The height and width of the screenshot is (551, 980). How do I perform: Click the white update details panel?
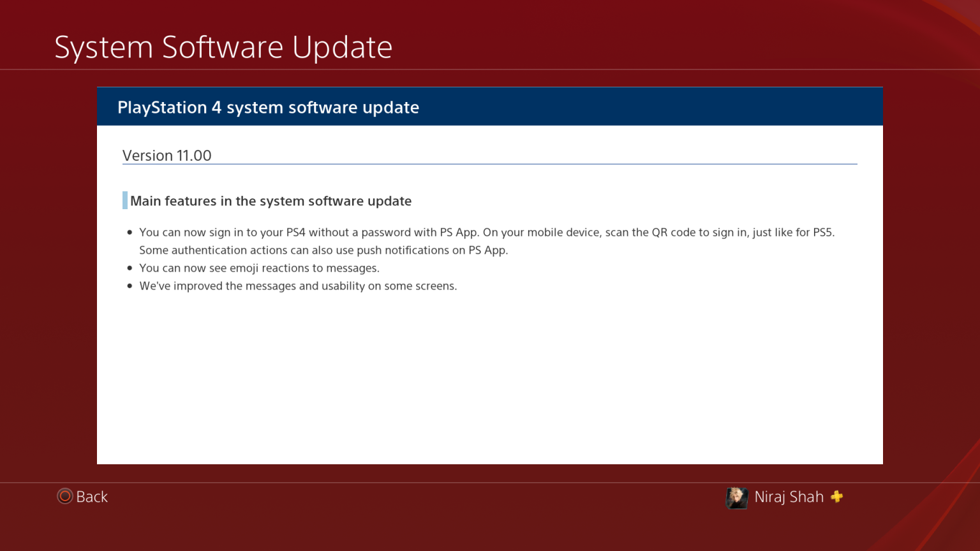pyautogui.click(x=489, y=370)
